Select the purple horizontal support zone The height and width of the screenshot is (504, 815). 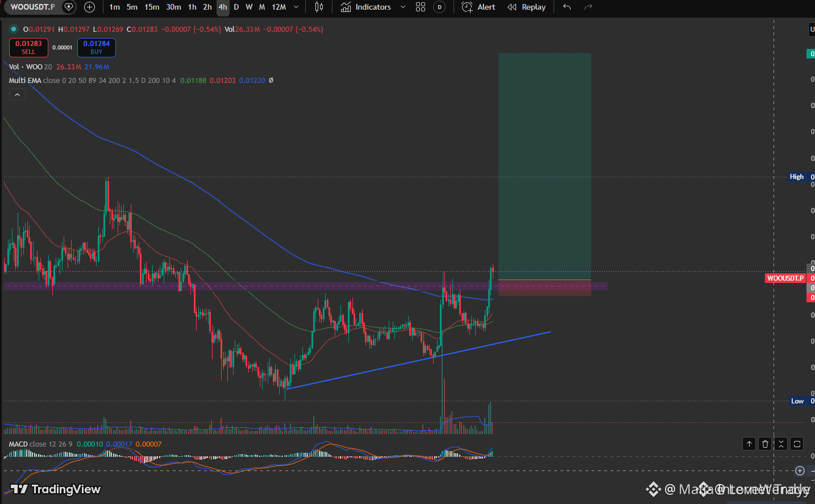tap(306, 286)
